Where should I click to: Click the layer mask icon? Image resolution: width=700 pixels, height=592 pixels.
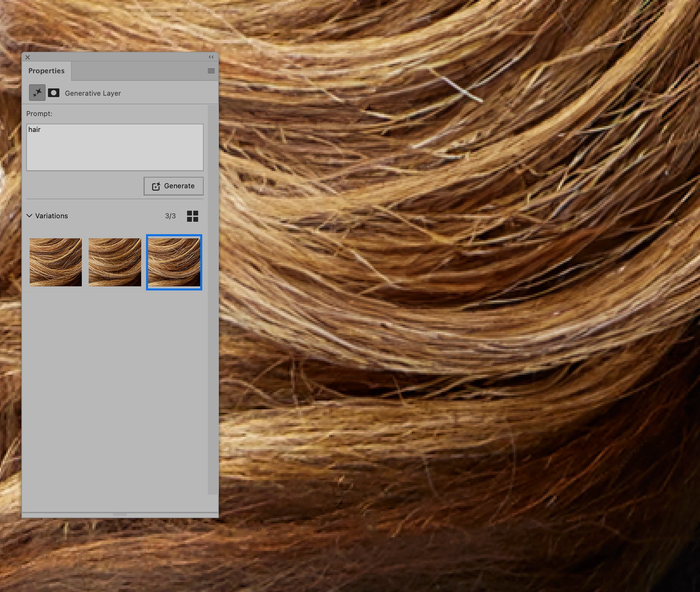pyautogui.click(x=54, y=93)
